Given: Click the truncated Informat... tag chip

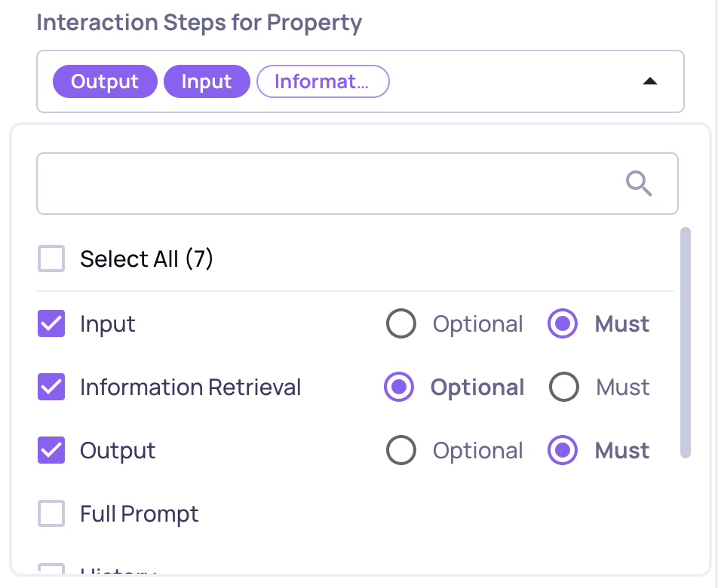Looking at the screenshot, I should coord(323,81).
